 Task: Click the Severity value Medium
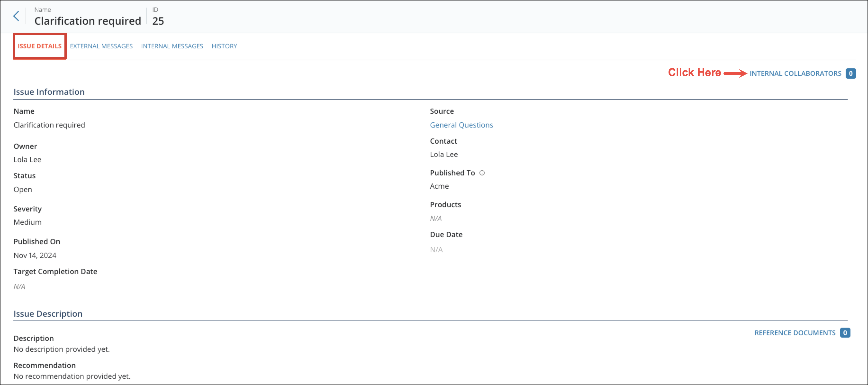[x=27, y=222]
